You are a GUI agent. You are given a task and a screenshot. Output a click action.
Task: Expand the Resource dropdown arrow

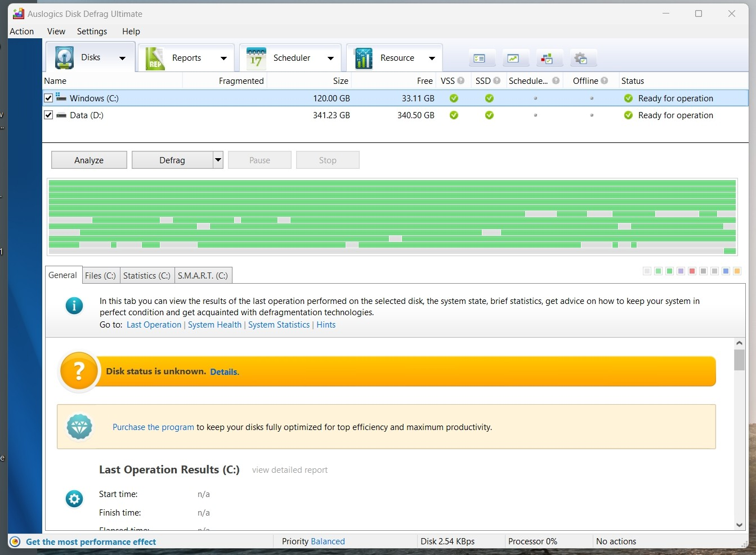(432, 59)
